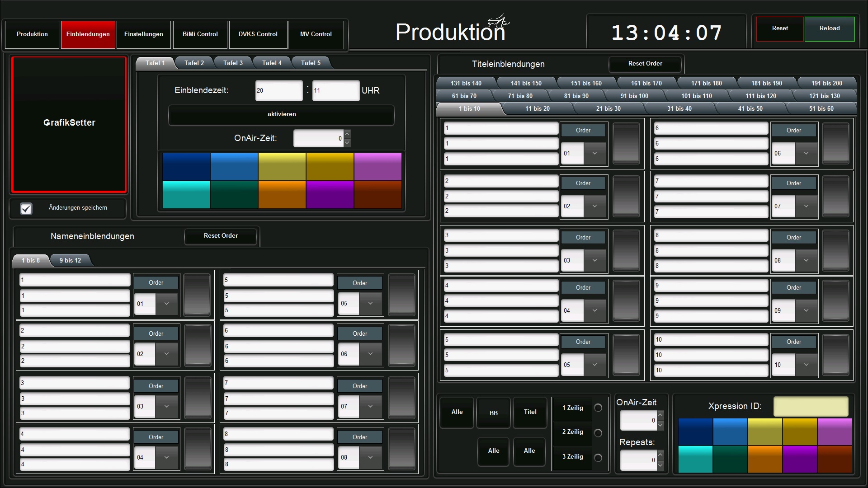
Task: Click the Titel filter button
Action: 530,412
